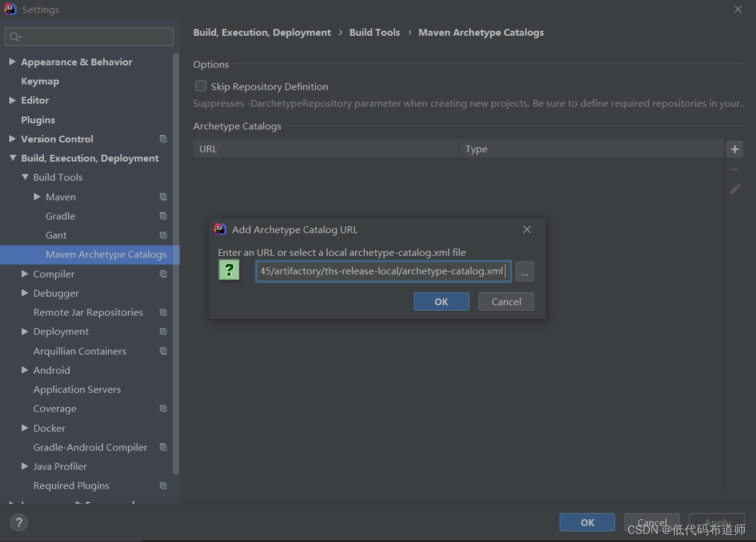The height and width of the screenshot is (542, 756).
Task: Select Coverage in settings tree
Action: pyautogui.click(x=55, y=408)
